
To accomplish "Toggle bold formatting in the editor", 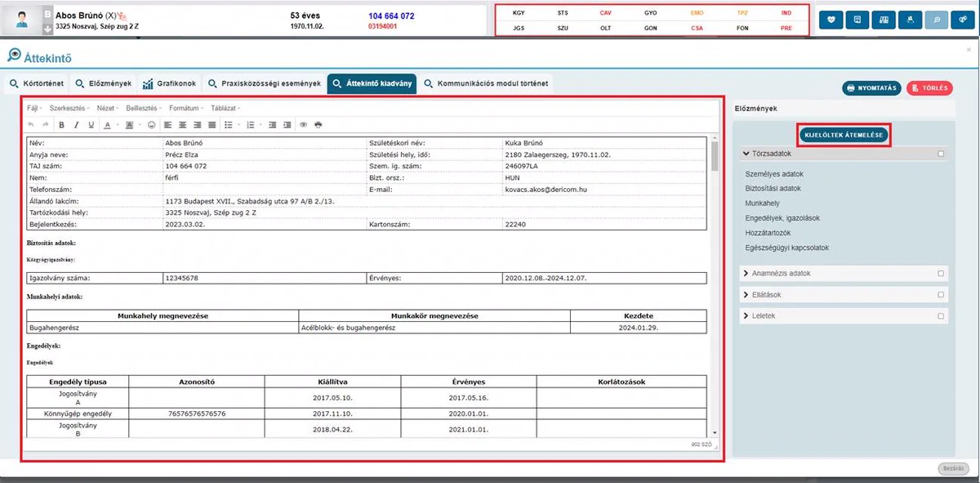I will pyautogui.click(x=61, y=125).
